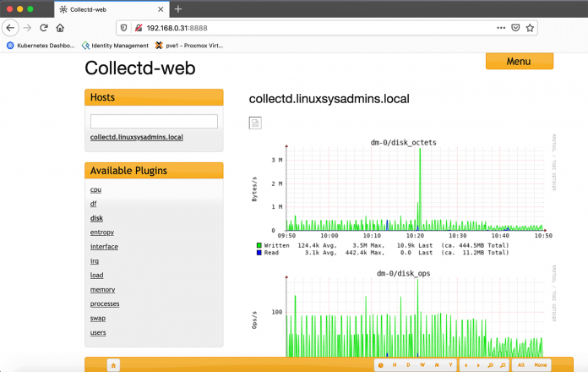Click the collectd.linuxsysadmins.local heading

(329, 99)
